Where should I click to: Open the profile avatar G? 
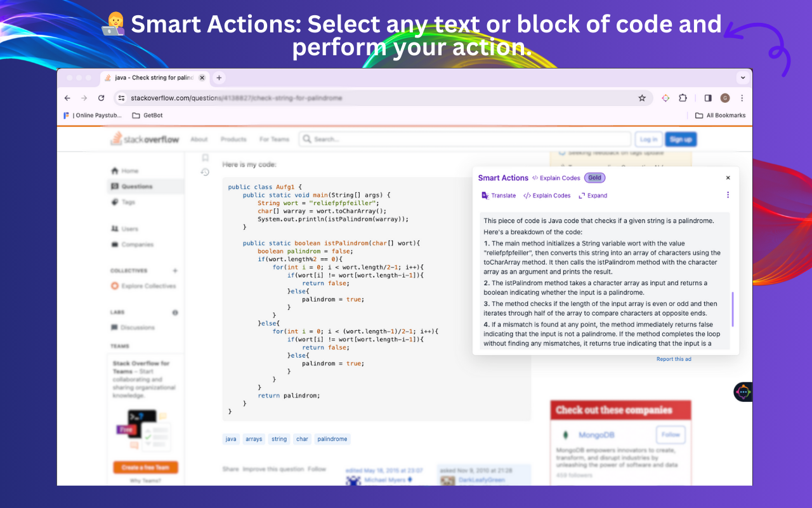pos(725,98)
